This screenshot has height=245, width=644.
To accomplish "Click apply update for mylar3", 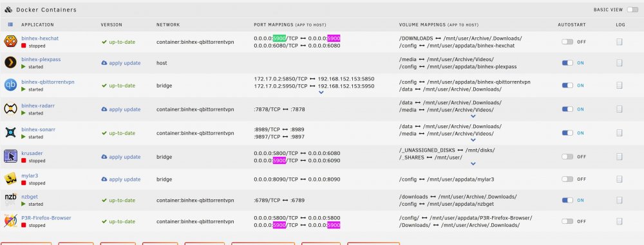I will click(x=125, y=179).
